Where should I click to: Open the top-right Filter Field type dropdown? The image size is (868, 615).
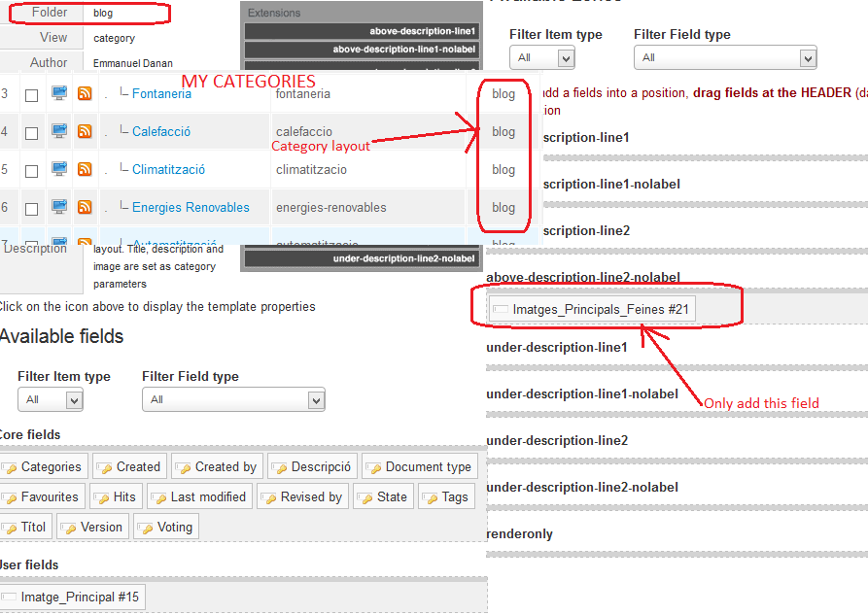point(725,57)
